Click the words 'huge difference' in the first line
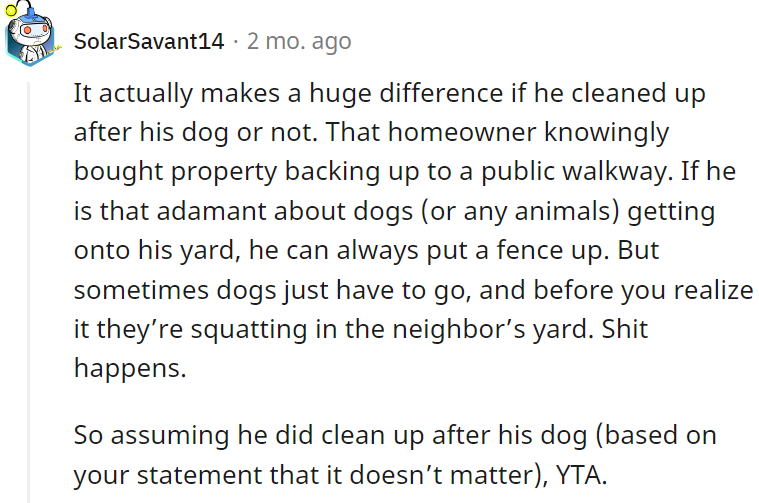The image size is (759, 503). (406, 93)
